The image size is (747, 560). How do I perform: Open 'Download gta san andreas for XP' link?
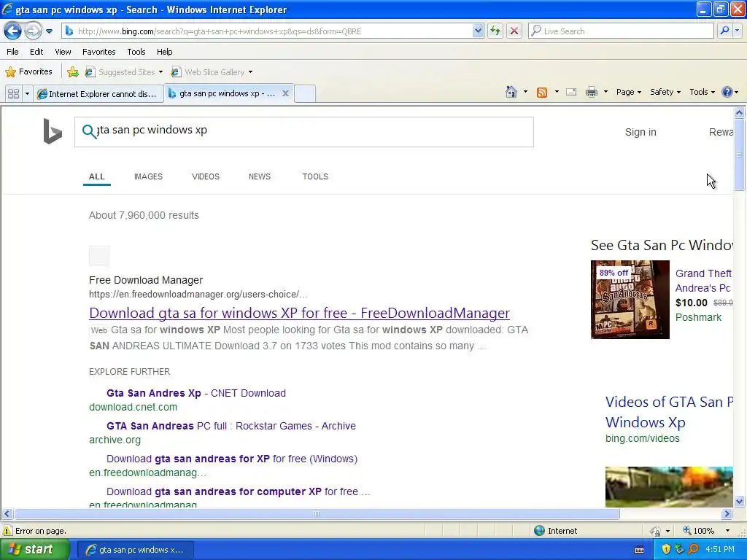[231, 459]
